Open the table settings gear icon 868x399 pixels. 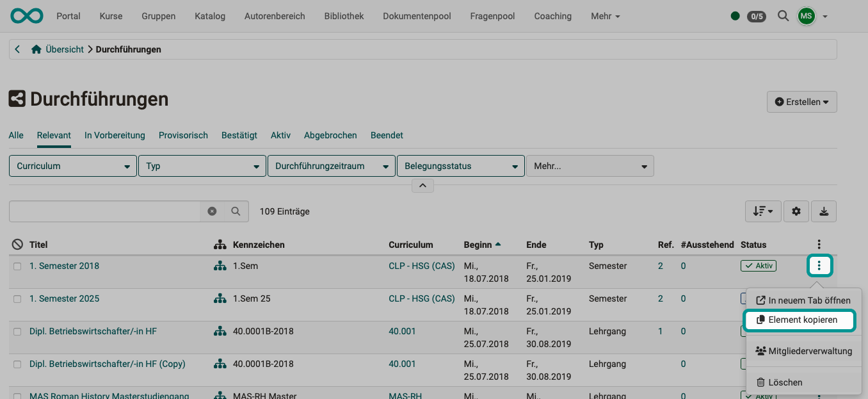click(x=796, y=211)
